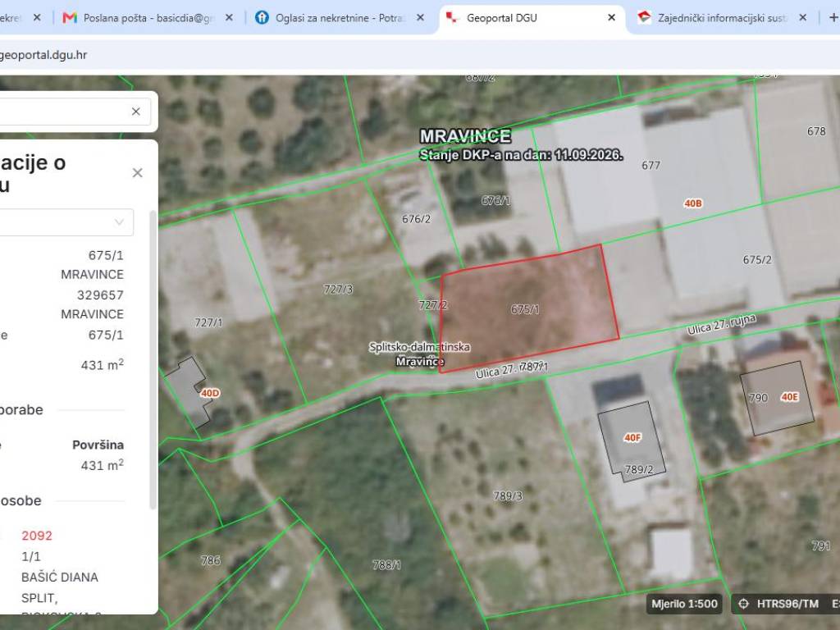Click the HTRS96/TM coordinate system button
This screenshot has width=840, height=630.
pyautogui.click(x=787, y=604)
